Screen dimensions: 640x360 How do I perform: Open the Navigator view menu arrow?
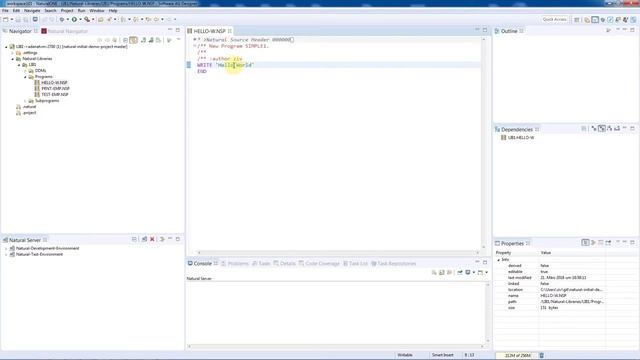pyautogui.click(x=178, y=40)
